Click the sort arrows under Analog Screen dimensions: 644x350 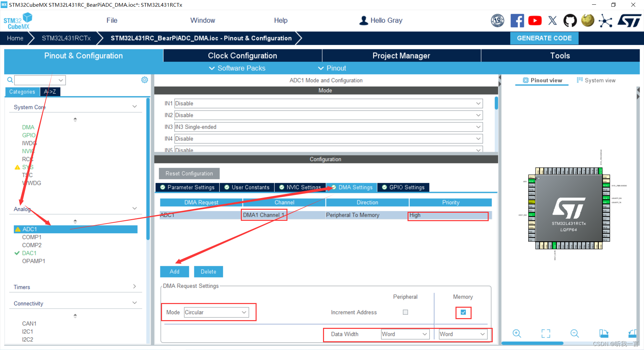(x=75, y=221)
